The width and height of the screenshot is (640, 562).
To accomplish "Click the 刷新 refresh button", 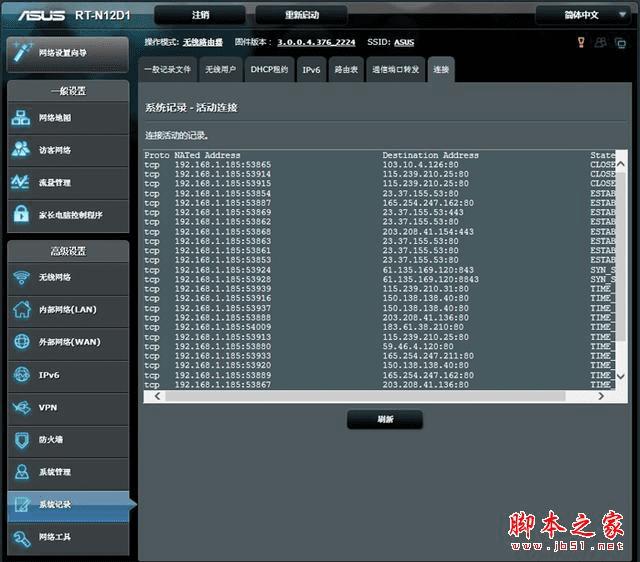I will pos(385,419).
